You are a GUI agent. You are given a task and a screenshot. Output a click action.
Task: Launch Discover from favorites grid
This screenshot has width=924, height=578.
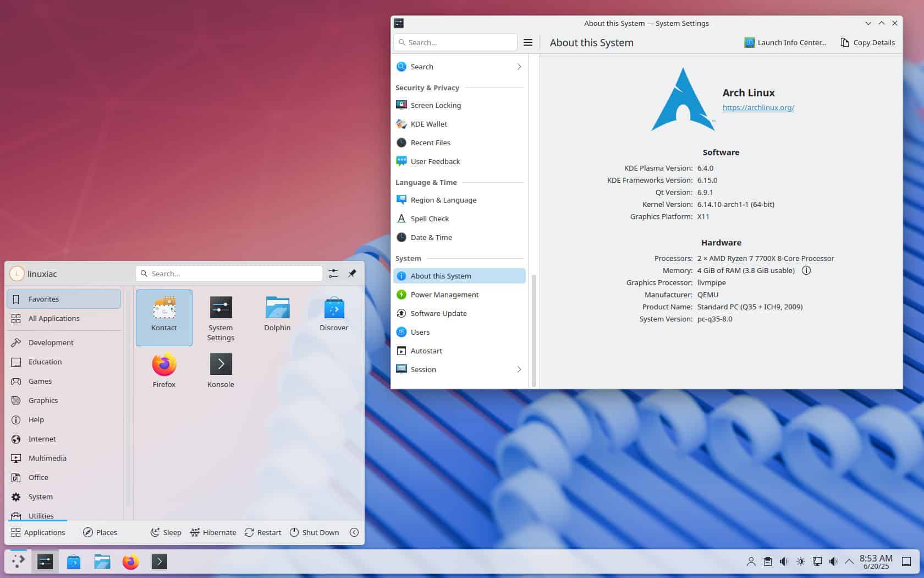coord(334,314)
